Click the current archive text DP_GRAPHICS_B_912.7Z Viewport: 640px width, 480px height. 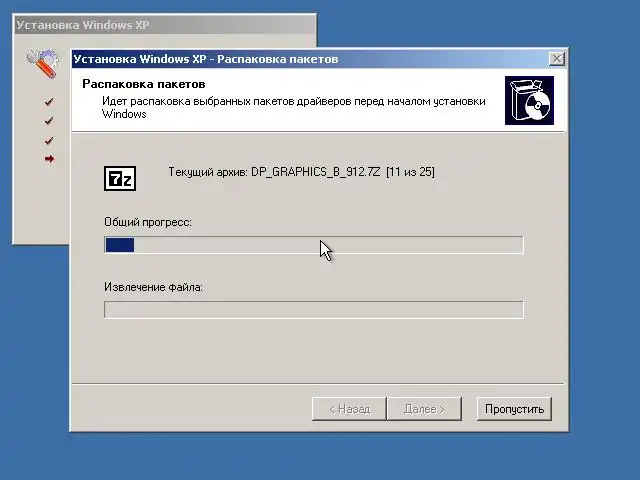[316, 172]
